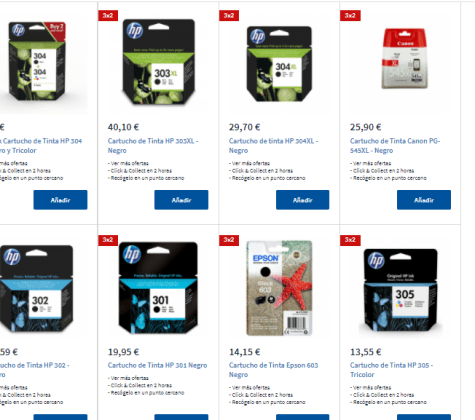Viewport: 475px width, 420px height.
Task: Add the HP 304 combo pack to cart
Action: pos(60,200)
